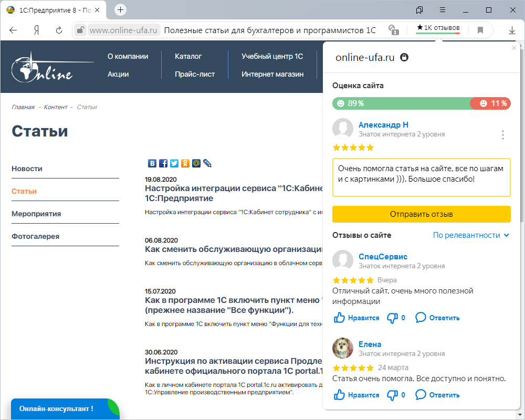The width and height of the screenshot is (525, 420).
Task: Click the five-star rating of your review
Action: click(353, 148)
